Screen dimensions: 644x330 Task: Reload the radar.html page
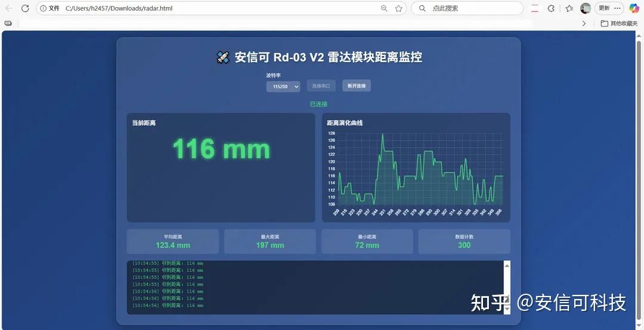(x=25, y=8)
